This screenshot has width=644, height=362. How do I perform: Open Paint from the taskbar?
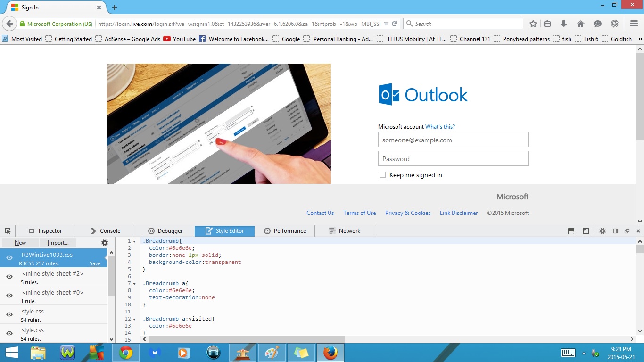(x=272, y=353)
